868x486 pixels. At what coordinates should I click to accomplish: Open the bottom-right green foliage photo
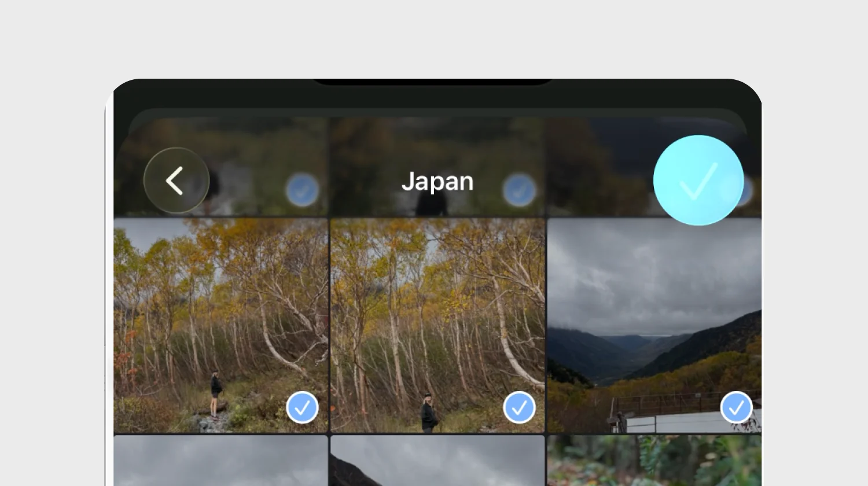(x=654, y=461)
